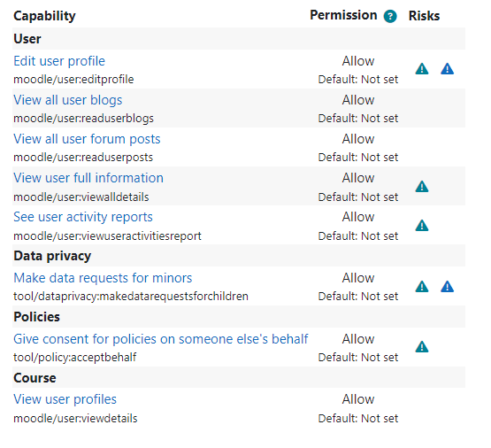Click Allow permission for View all user blogs

point(358,100)
